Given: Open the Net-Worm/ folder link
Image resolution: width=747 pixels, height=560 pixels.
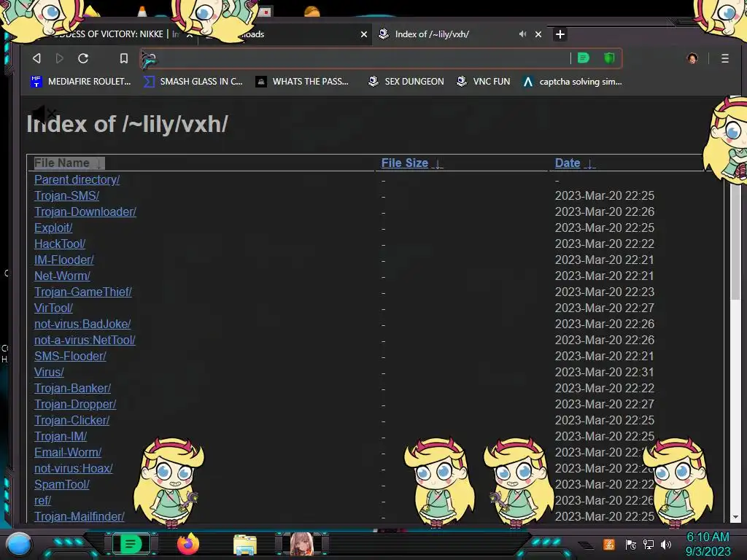Looking at the screenshot, I should coord(62,276).
